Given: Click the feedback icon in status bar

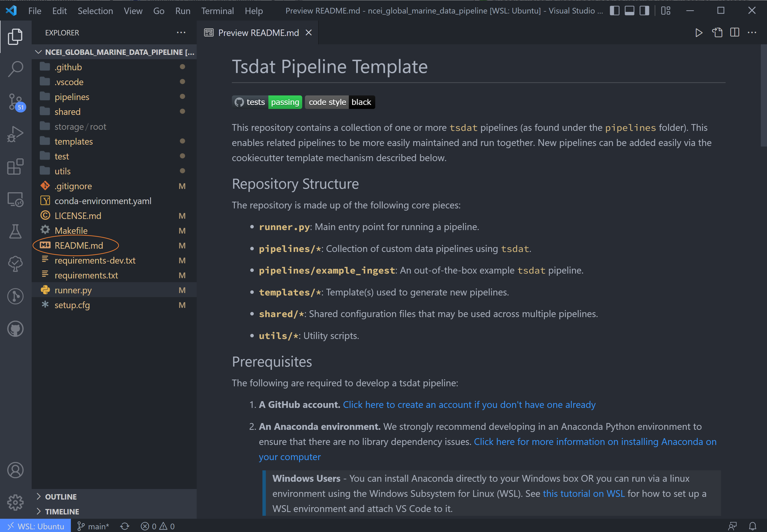Looking at the screenshot, I should pos(733,526).
